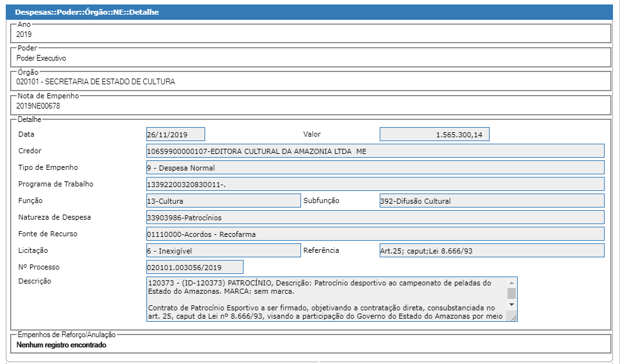
Task: Click the Programa de Trabalho label
Action: pos(56,184)
